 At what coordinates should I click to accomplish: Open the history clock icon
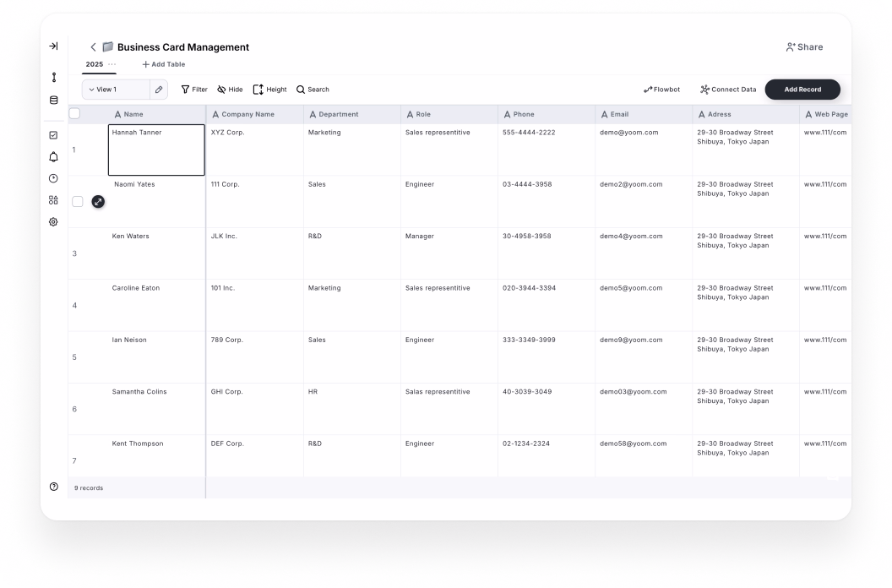(53, 179)
